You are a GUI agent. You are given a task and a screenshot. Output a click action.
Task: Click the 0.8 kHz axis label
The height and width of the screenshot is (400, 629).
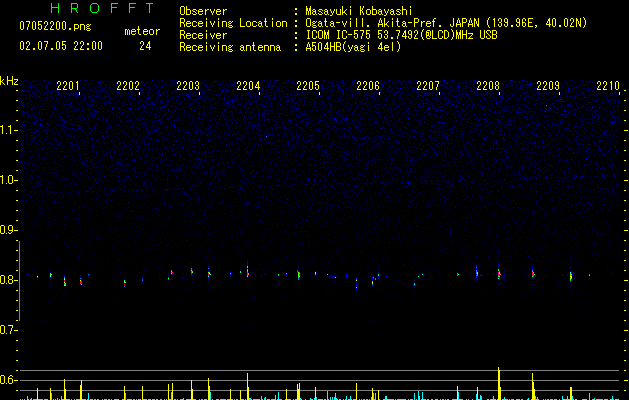pyautogui.click(x=9, y=280)
